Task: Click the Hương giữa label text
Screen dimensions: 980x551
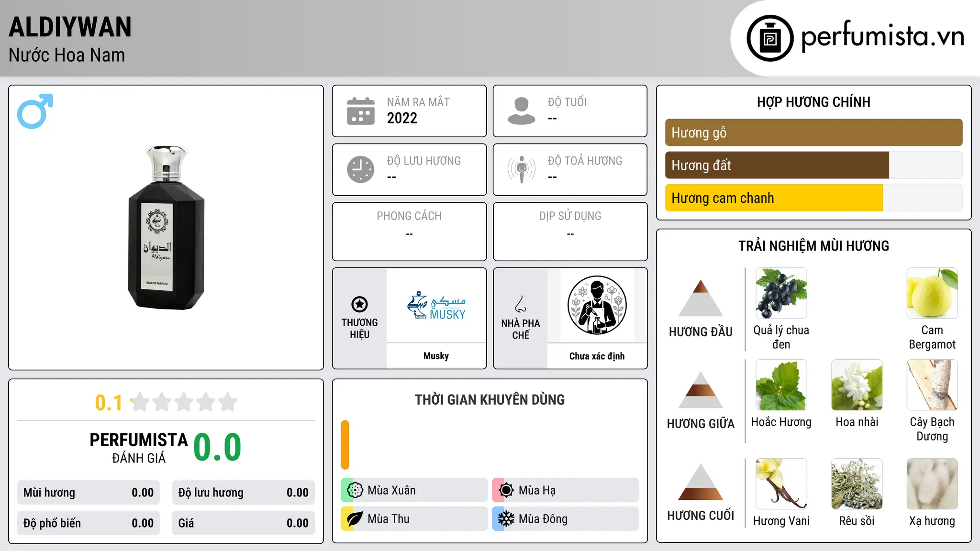Action: pyautogui.click(x=701, y=423)
